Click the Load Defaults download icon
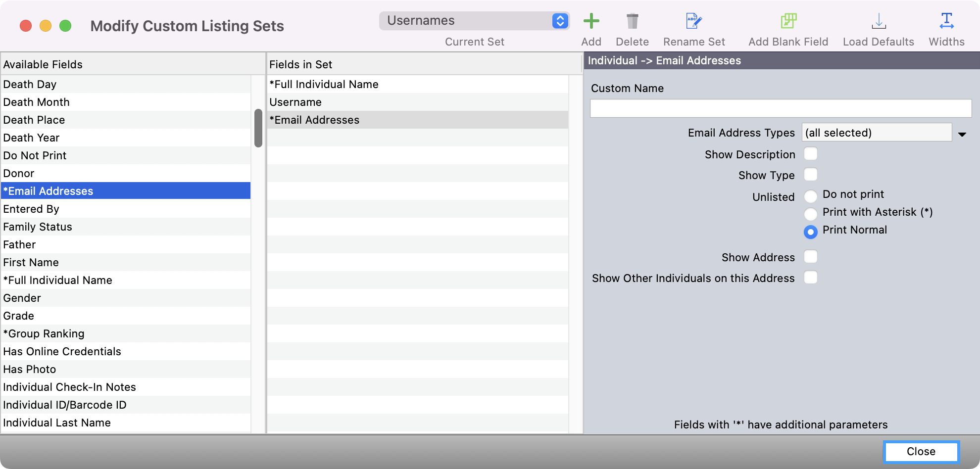Viewport: 980px width, 469px height. pos(878,21)
